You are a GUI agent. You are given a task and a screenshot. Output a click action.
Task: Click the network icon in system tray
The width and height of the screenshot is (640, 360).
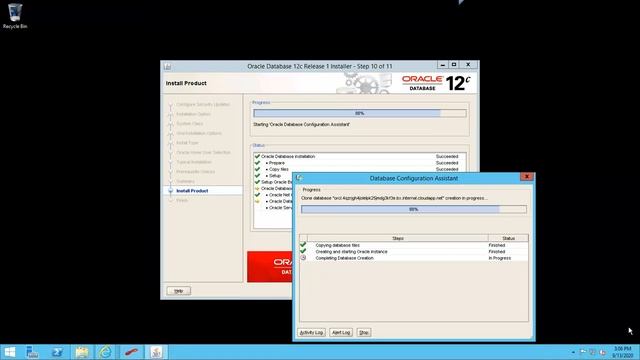(592, 352)
